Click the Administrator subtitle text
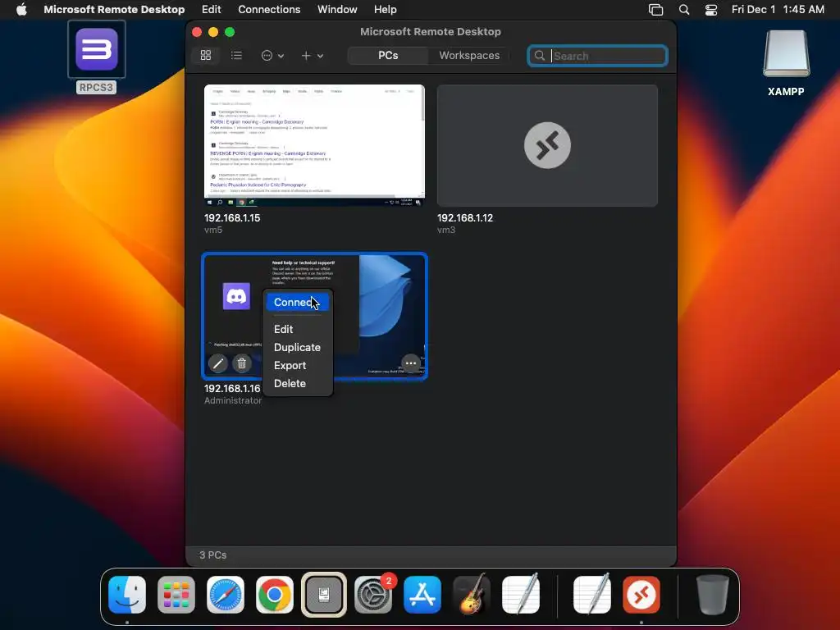 233,400
